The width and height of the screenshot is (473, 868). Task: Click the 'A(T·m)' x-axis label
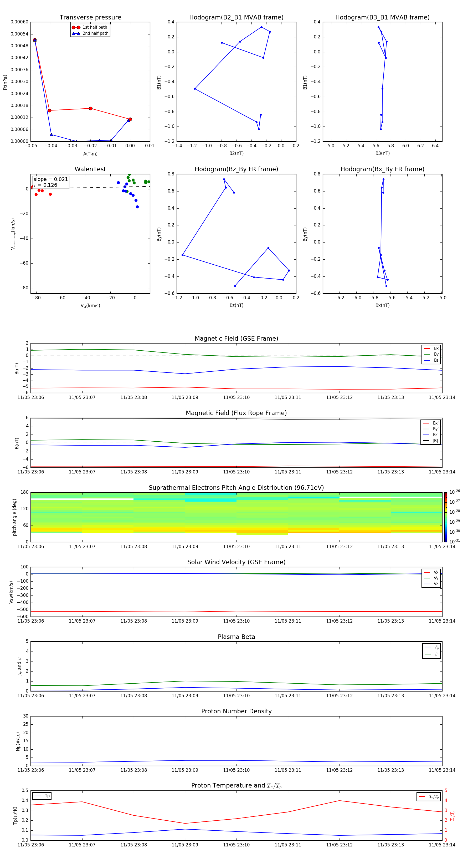point(90,154)
